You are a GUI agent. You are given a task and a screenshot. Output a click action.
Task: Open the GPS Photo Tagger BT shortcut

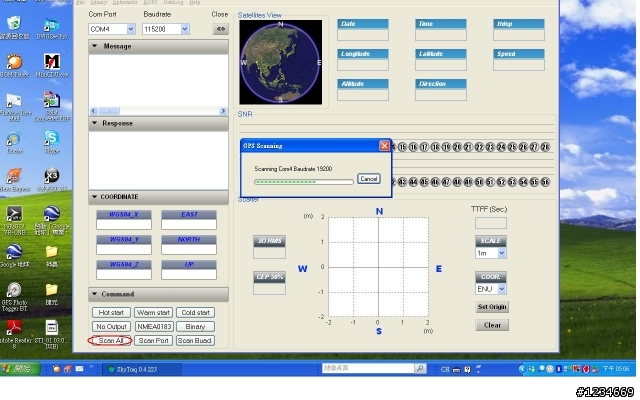click(x=14, y=290)
